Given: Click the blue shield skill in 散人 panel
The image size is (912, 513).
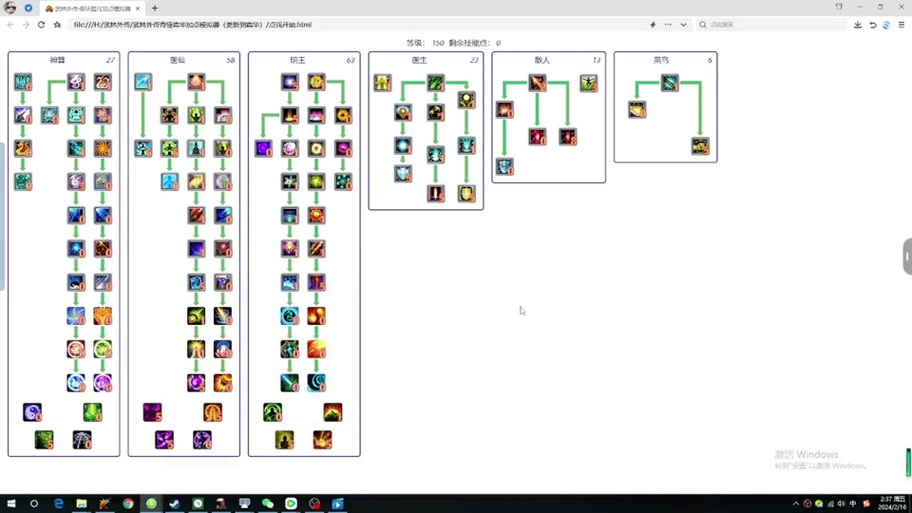Looking at the screenshot, I should point(505,166).
